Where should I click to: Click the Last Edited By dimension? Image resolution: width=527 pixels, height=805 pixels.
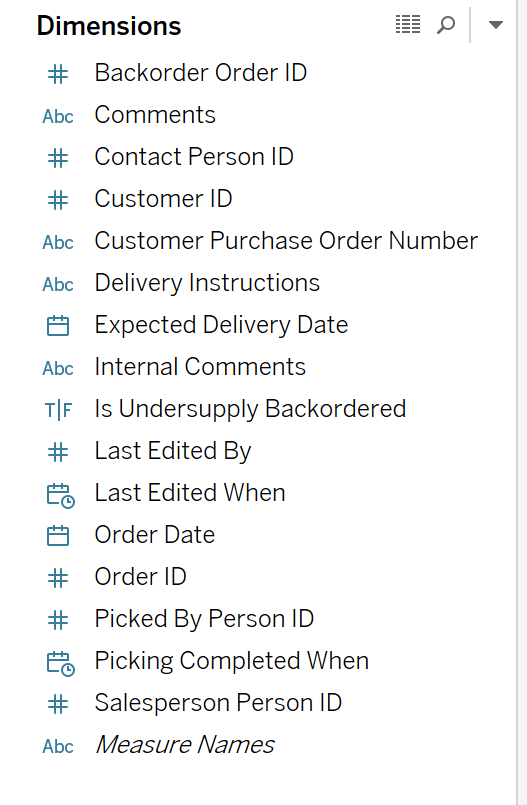(172, 451)
